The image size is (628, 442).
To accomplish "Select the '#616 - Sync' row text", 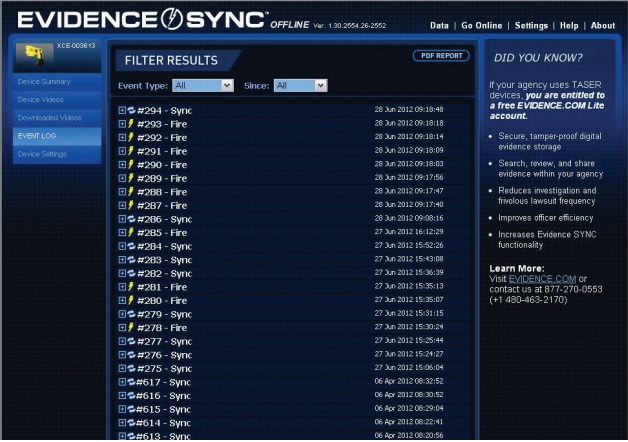I will click(163, 396).
